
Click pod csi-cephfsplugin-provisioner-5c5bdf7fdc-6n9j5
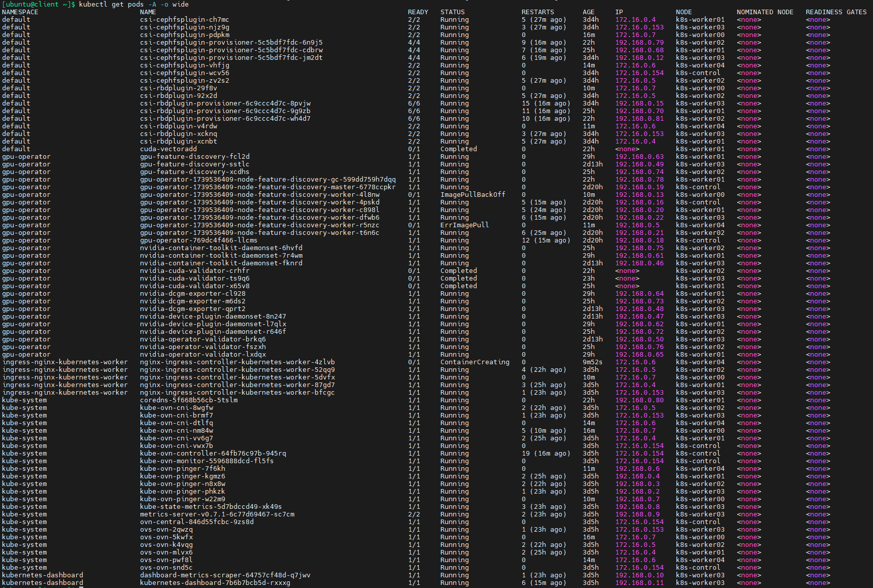pos(231,42)
